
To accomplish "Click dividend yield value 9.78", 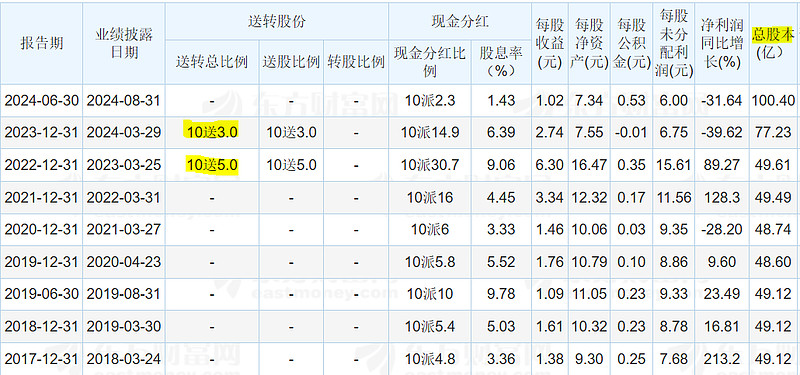I will coord(501,294).
